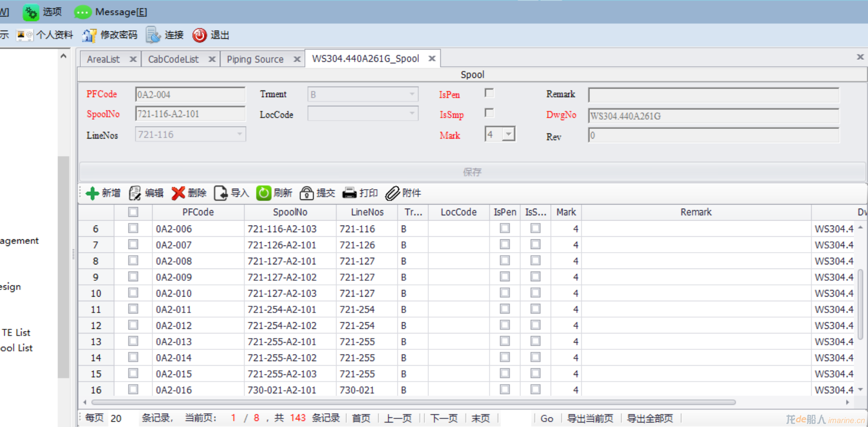Click the DwgNo input field
This screenshot has width=868, height=427.
pos(713,116)
